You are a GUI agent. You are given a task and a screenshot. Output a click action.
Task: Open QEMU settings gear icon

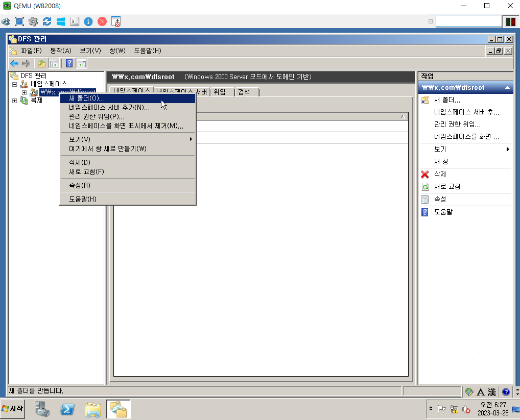click(33, 21)
